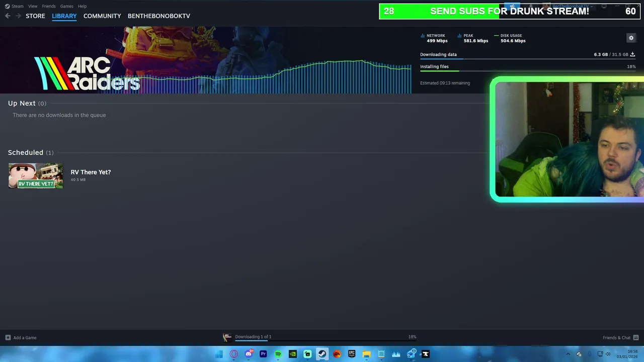Click the 40.5 MB size under RV There Yet?
The height and width of the screenshot is (362, 644).
click(x=78, y=179)
